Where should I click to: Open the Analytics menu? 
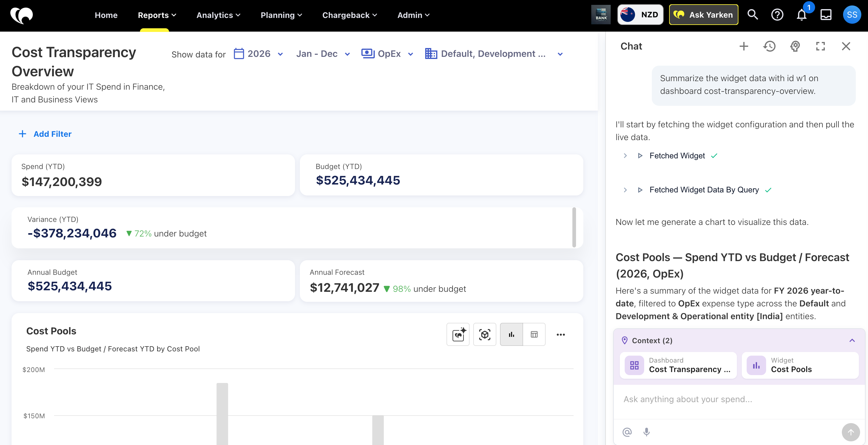tap(218, 15)
